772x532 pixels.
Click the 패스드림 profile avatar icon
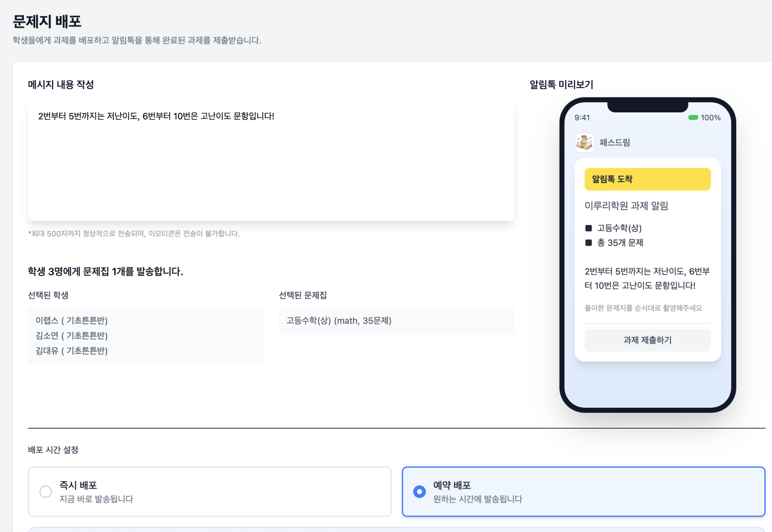point(585,143)
